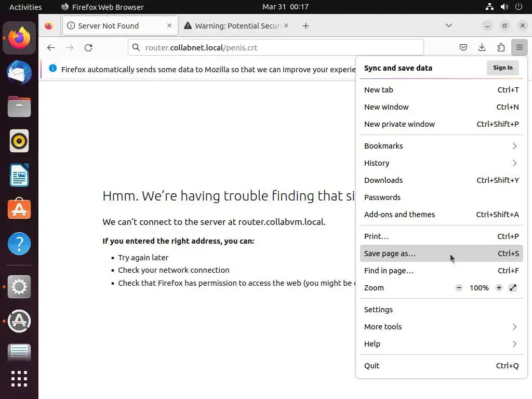Open LibreOffice Writer from the dock
The image size is (532, 399).
pyautogui.click(x=19, y=175)
